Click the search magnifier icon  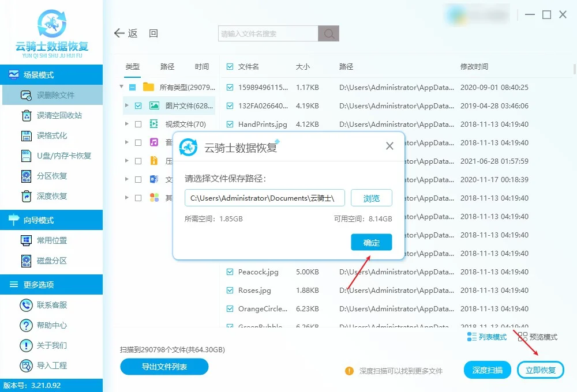pyautogui.click(x=328, y=33)
